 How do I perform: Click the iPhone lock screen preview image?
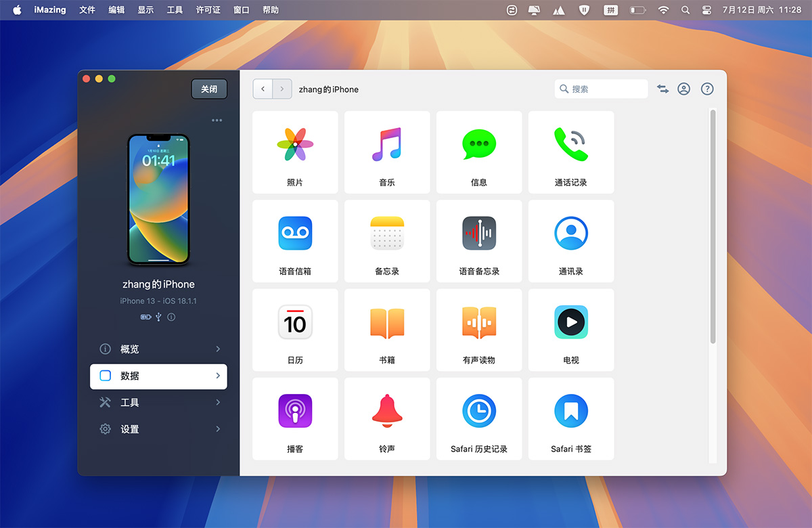click(x=158, y=199)
